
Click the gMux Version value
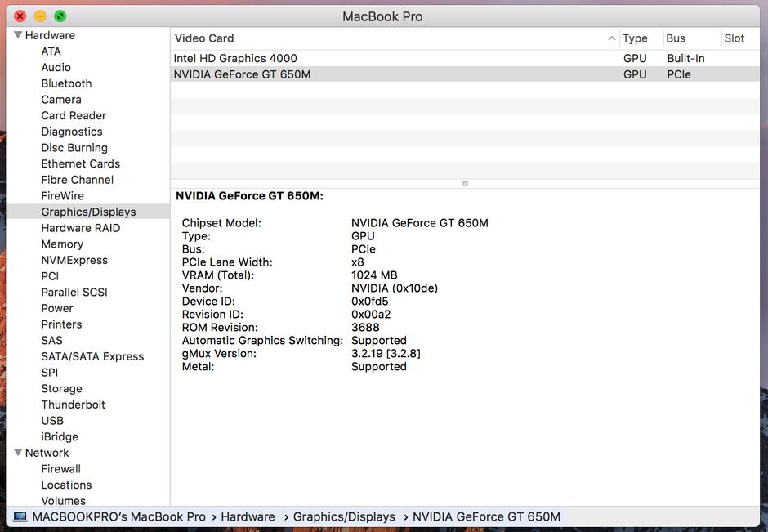coord(386,354)
